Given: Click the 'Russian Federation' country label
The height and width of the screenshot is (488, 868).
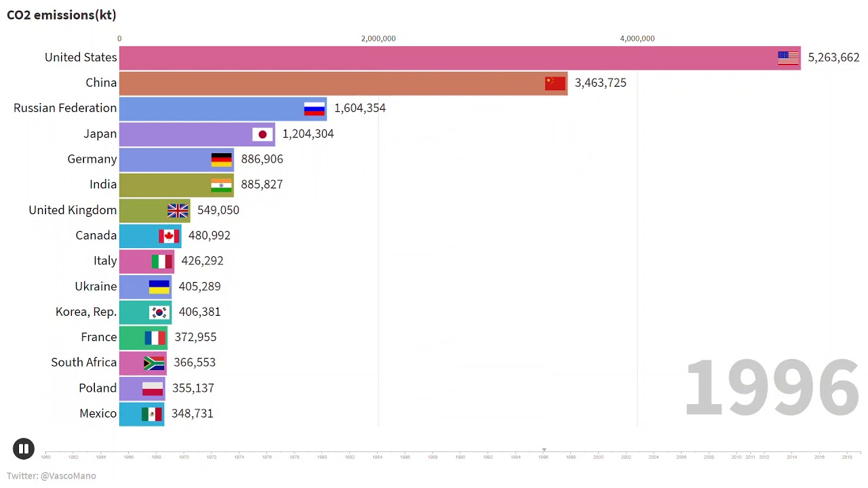Looking at the screenshot, I should coord(65,108).
